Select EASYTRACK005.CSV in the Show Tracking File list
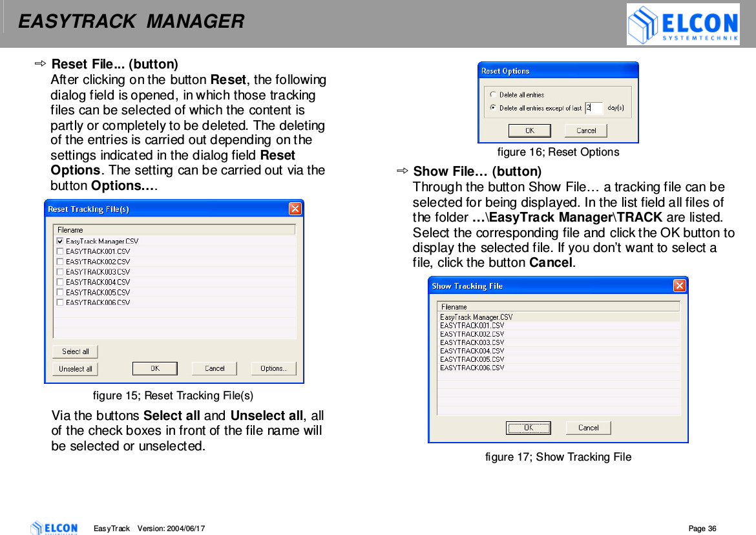Image resolution: width=756 pixels, height=535 pixels. point(478,359)
